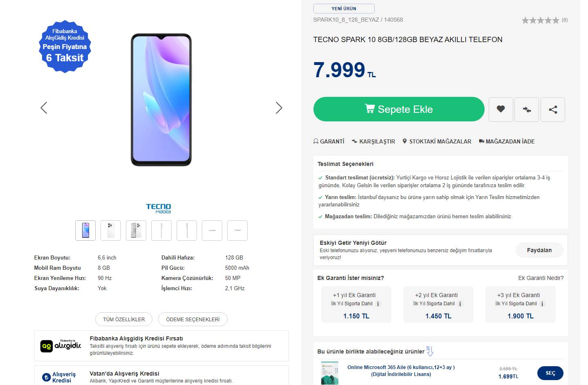Open the ÖDEME SEÇENEKLERİ section
This screenshot has width=588, height=385.
pyautogui.click(x=193, y=320)
